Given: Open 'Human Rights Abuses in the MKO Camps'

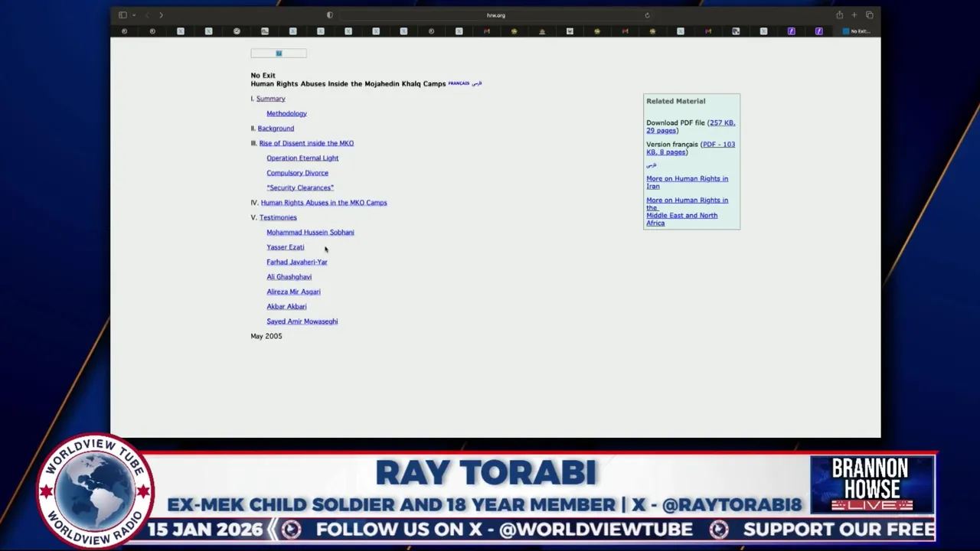Looking at the screenshot, I should pos(324,203).
